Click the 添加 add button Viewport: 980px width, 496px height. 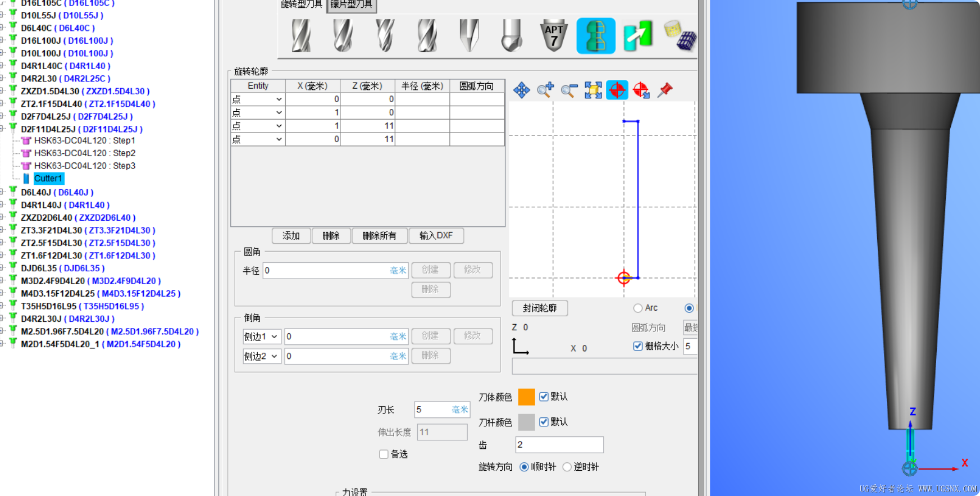291,236
